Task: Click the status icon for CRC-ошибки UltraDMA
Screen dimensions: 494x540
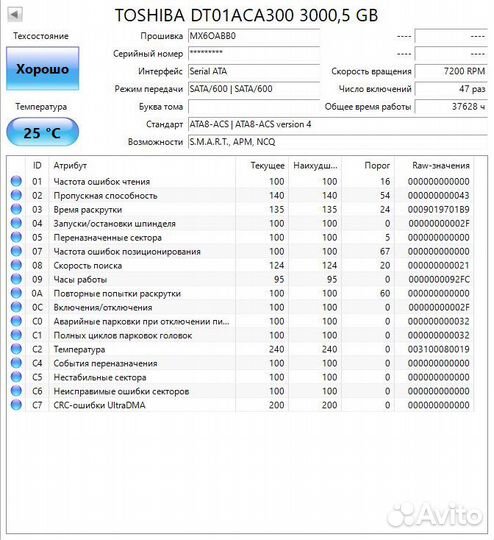Action: pos(16,405)
